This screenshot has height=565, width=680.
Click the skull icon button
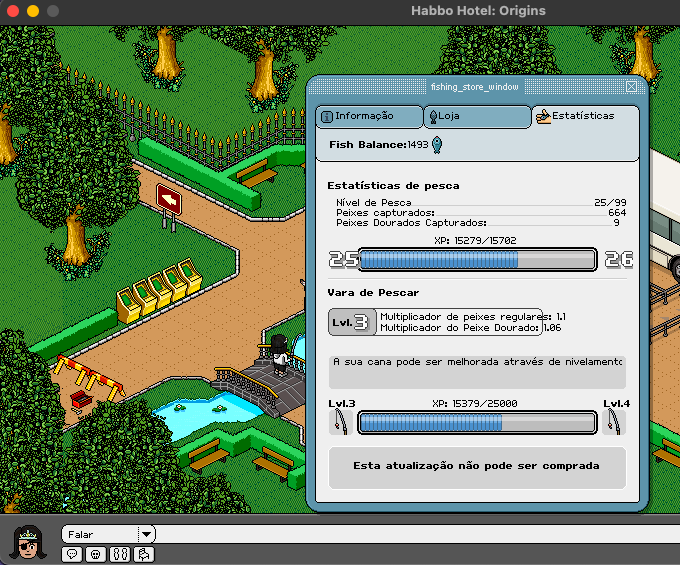pos(95,554)
